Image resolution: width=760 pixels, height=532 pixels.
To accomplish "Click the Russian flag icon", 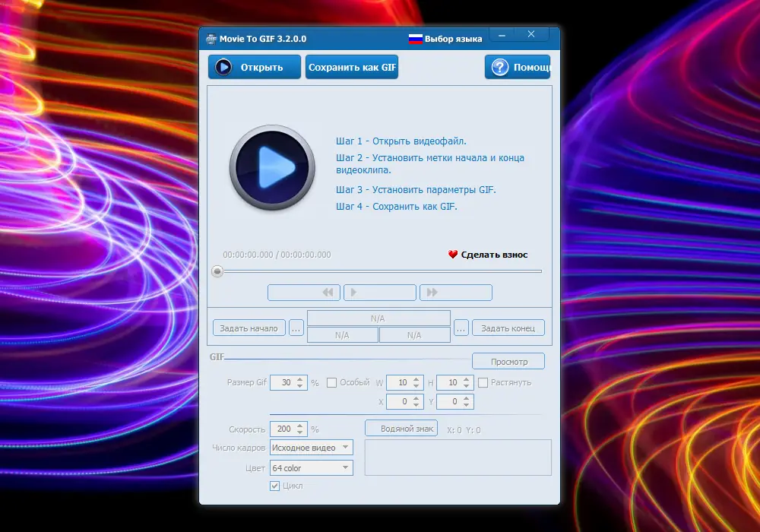I will tap(416, 39).
